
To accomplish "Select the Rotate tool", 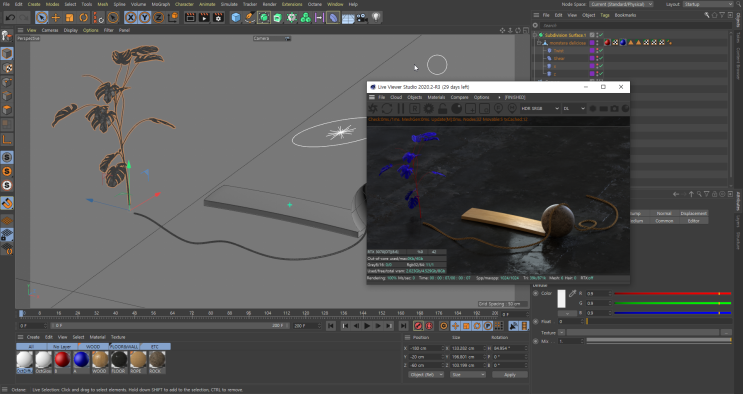I will click(84, 18).
